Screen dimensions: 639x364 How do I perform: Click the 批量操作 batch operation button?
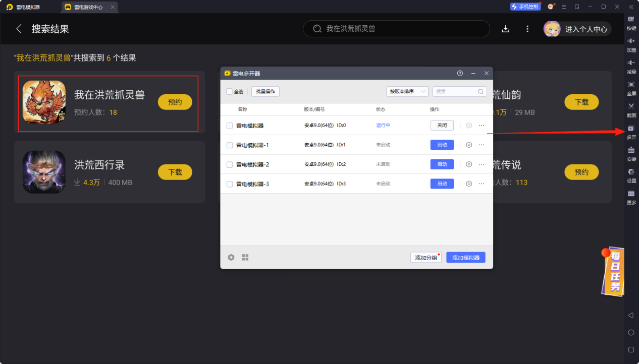click(265, 91)
